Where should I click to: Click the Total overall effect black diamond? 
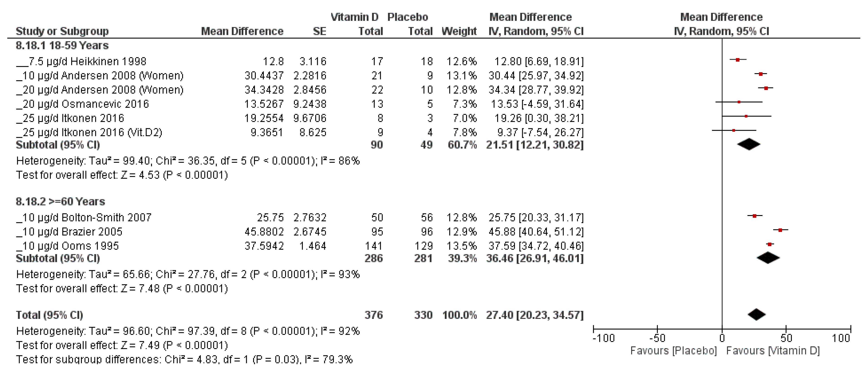[x=756, y=315]
